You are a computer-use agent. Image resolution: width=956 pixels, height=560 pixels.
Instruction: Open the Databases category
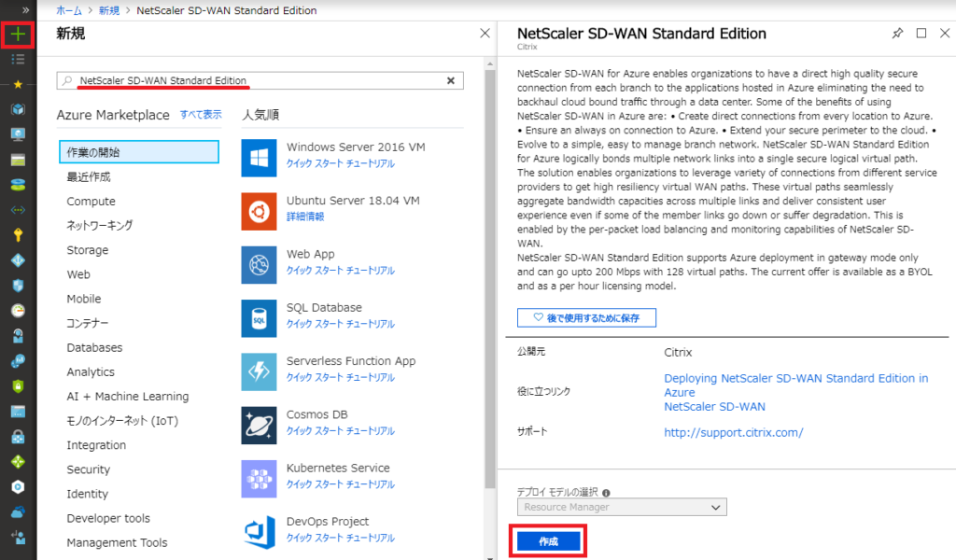94,347
